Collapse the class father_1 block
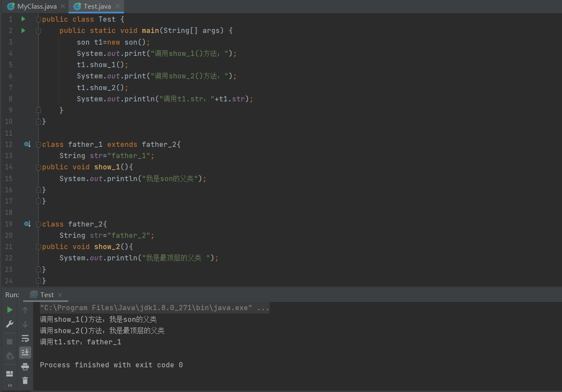The image size is (562, 392). coord(38,145)
